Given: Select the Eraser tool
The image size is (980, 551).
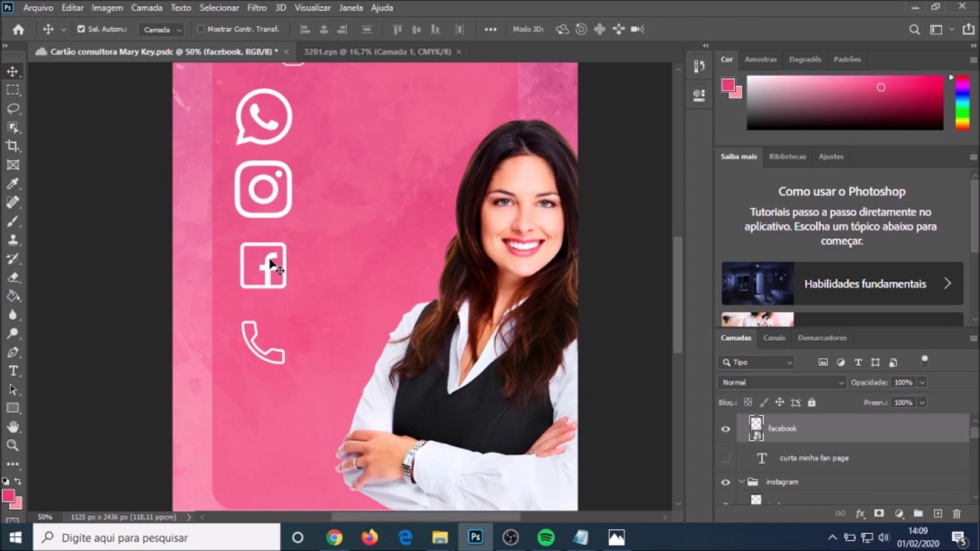Looking at the screenshot, I should (x=13, y=277).
